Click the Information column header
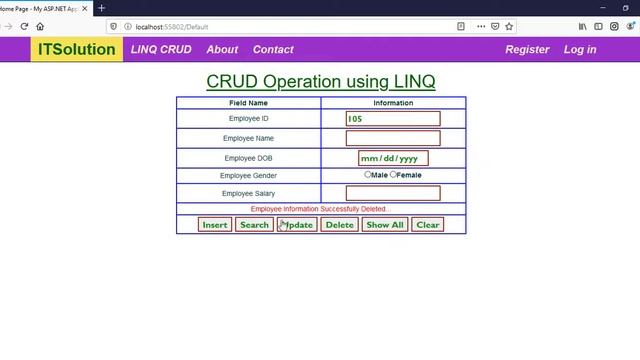The height and width of the screenshot is (360, 640). point(393,103)
